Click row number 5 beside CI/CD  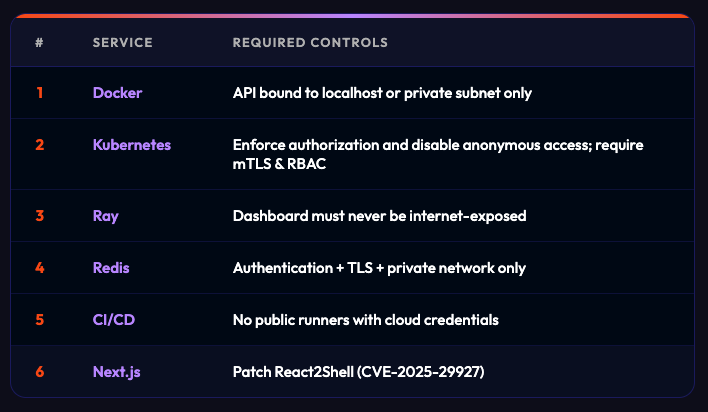pos(40,320)
